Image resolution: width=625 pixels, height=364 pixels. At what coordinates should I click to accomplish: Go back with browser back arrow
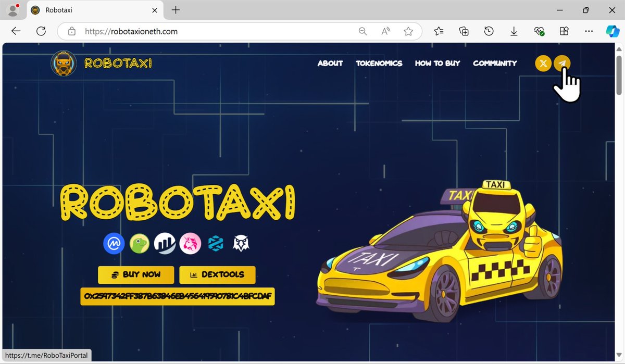[16, 31]
